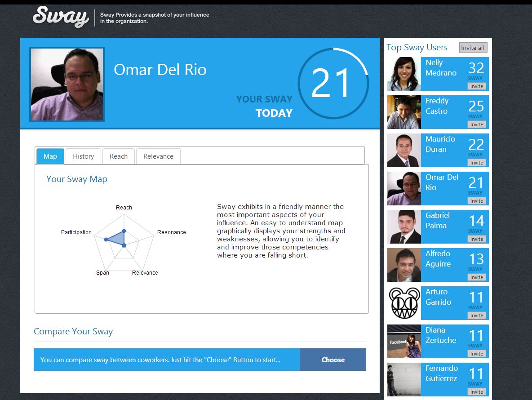Click the name Arturo Garrido
The height and width of the screenshot is (400, 532).
pos(439,297)
